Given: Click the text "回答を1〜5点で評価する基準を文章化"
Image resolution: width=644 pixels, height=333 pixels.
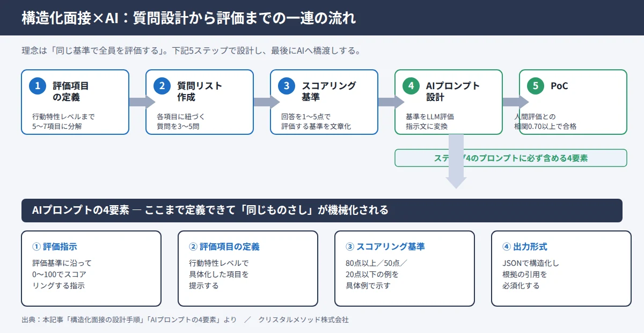Looking at the screenshot, I should tap(316, 121).
